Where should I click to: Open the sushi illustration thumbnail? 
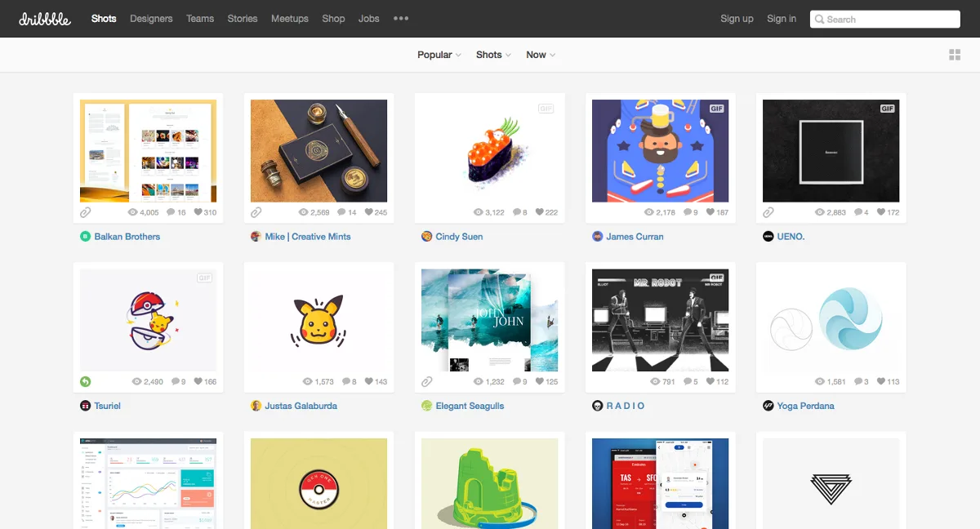[490, 151]
